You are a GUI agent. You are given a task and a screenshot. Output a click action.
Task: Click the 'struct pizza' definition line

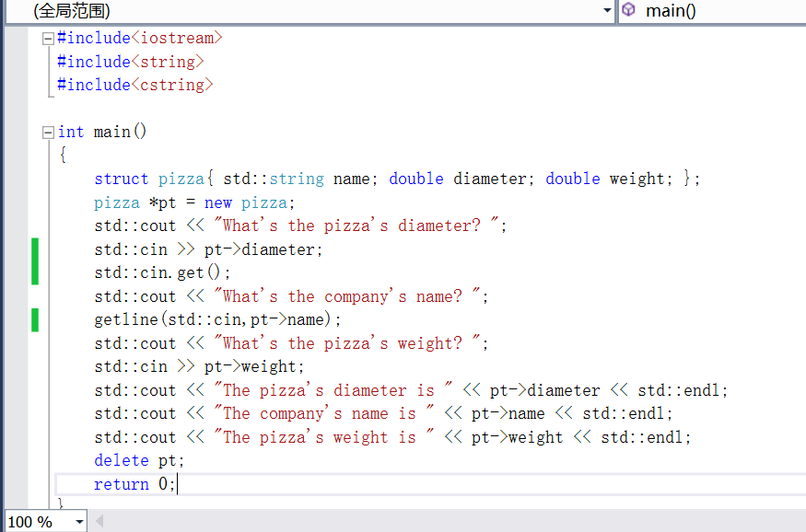click(397, 179)
